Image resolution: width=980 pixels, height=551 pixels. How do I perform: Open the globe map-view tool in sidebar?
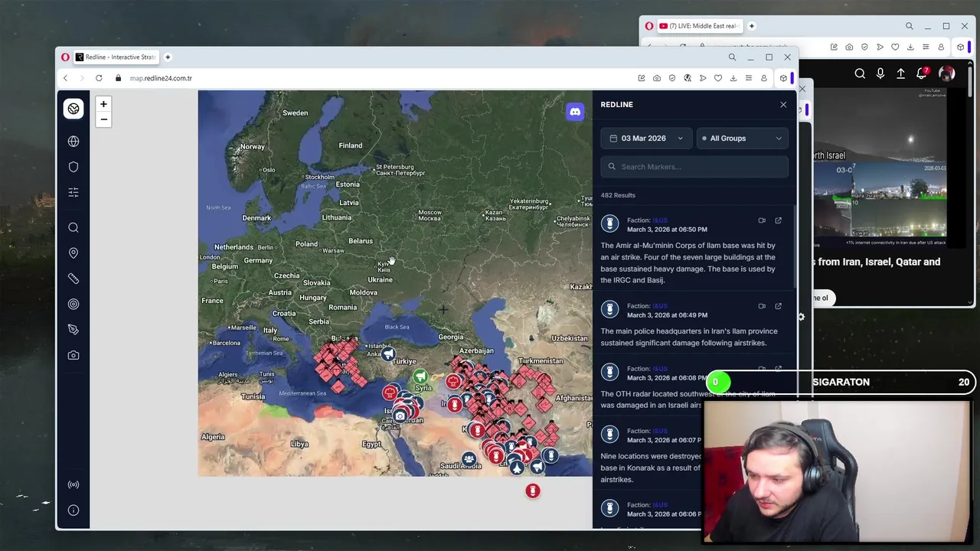tap(73, 142)
